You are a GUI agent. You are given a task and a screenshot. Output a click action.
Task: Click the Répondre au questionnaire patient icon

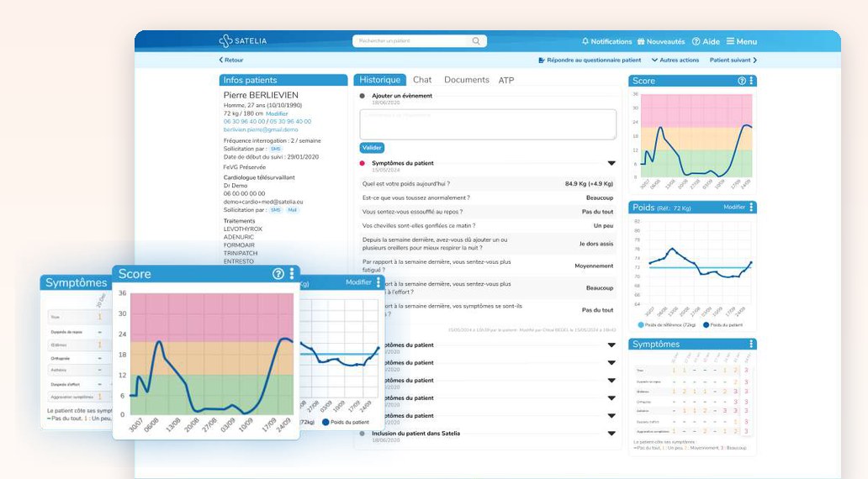tap(542, 60)
